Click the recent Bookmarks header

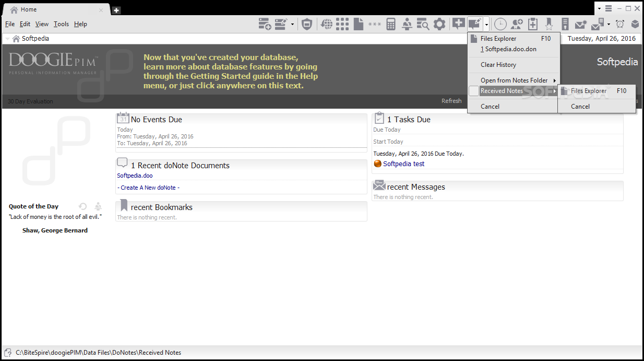pyautogui.click(x=162, y=207)
